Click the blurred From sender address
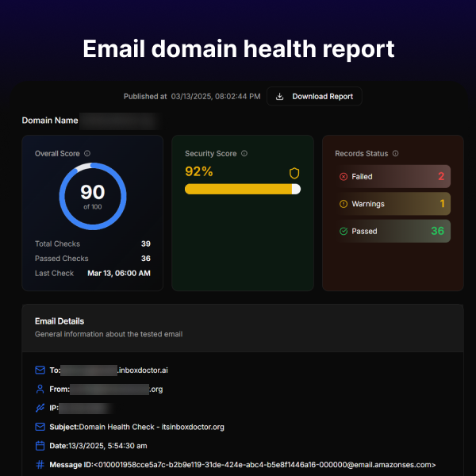The image size is (476, 476). tap(109, 390)
